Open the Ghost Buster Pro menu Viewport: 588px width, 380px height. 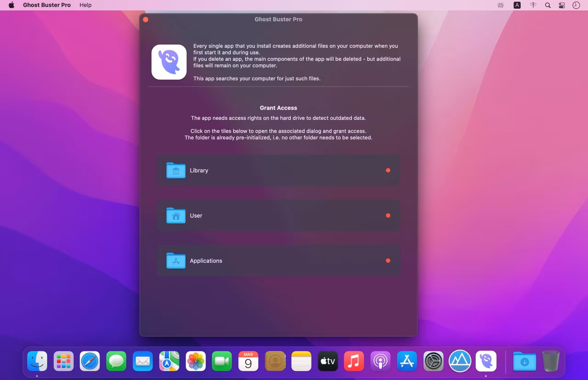(47, 5)
